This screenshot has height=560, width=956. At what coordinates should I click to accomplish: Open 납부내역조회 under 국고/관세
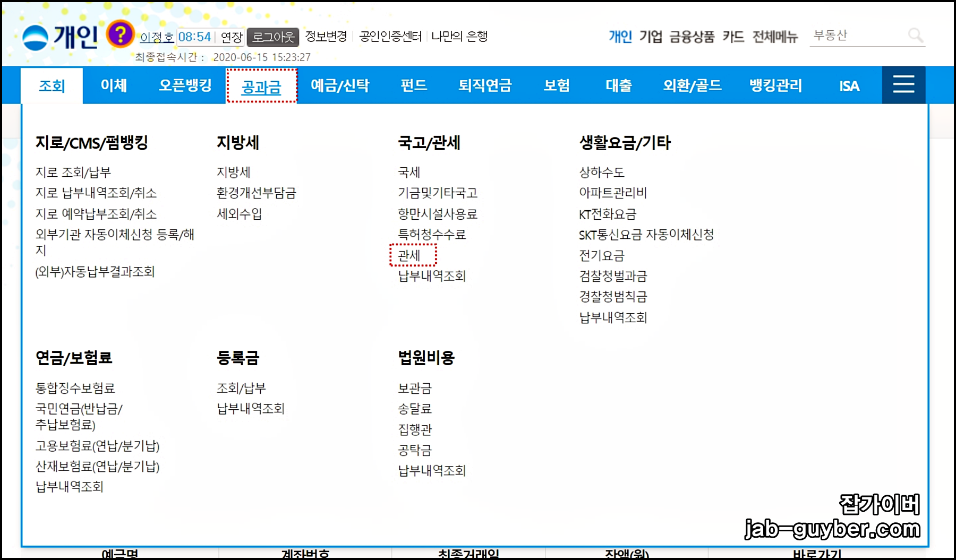(x=432, y=276)
